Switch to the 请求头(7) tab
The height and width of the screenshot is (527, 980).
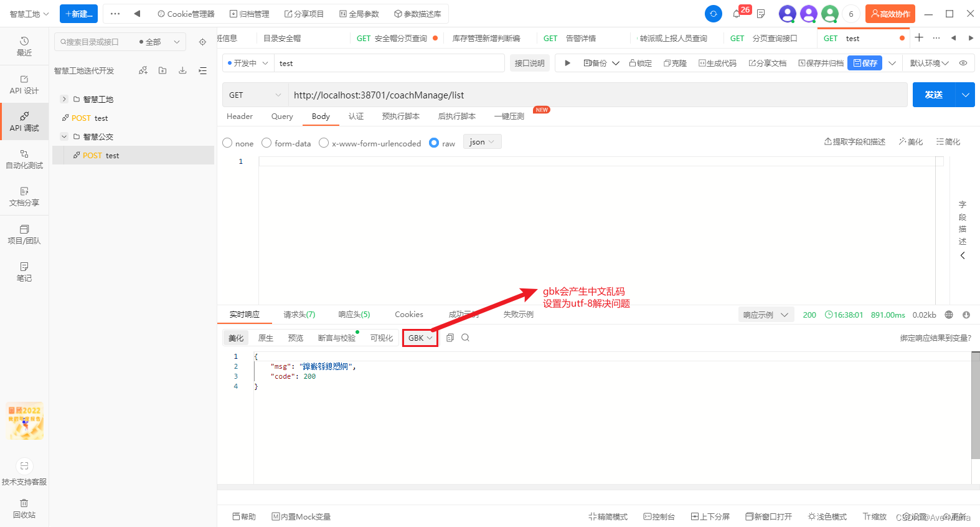tap(299, 315)
